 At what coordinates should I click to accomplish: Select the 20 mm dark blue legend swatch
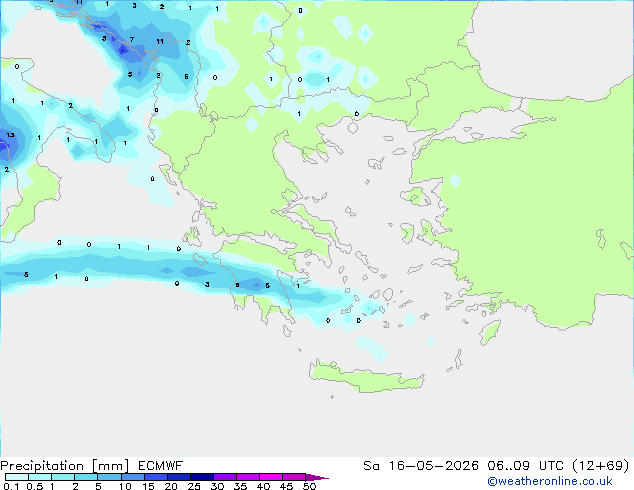click(178, 477)
